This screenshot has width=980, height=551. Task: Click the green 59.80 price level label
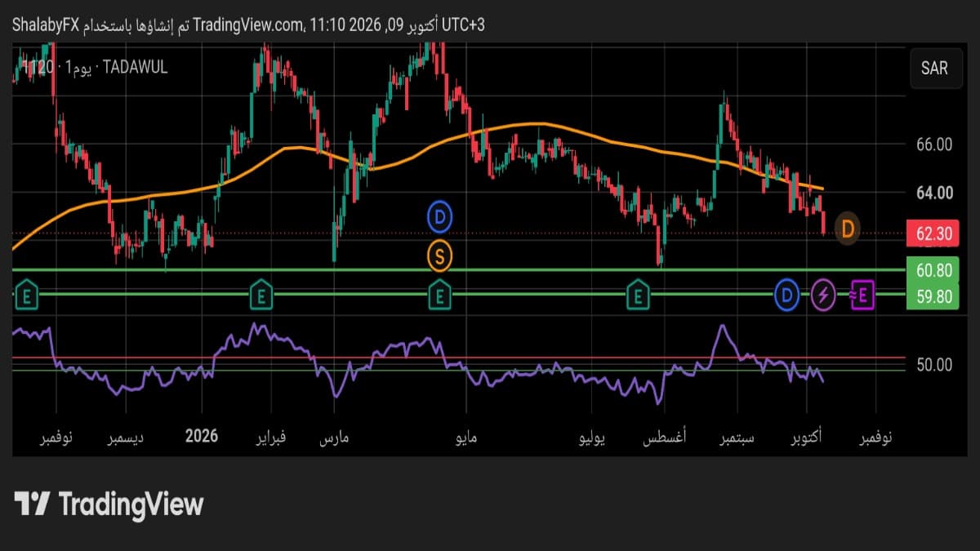pyautogui.click(x=933, y=297)
